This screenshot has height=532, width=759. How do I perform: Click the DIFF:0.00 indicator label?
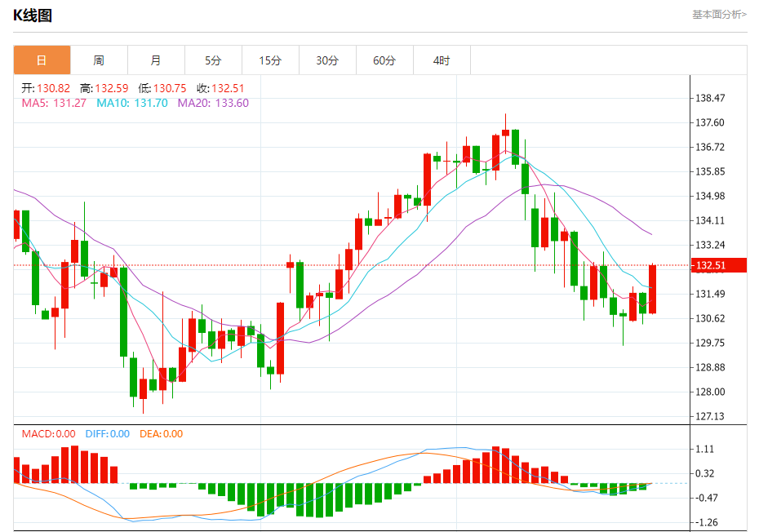click(108, 434)
